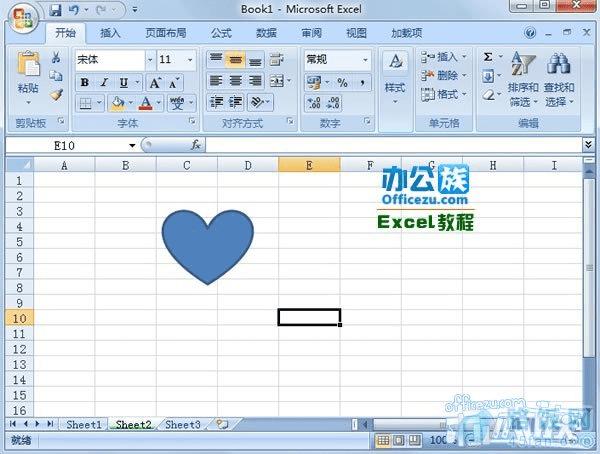
Task: Center text horizontally
Action: [x=235, y=81]
